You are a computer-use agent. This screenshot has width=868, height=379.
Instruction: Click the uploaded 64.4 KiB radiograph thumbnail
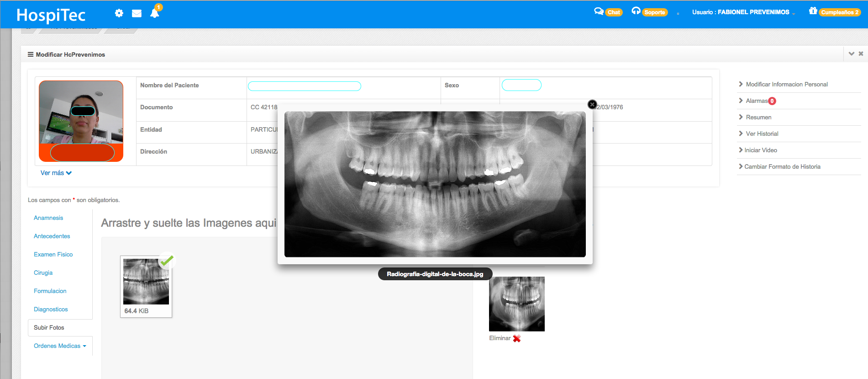click(146, 282)
